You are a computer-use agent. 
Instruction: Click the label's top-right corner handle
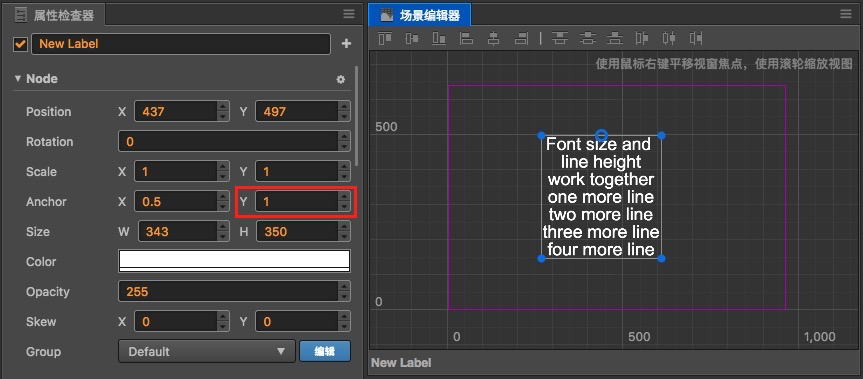pyautogui.click(x=662, y=135)
